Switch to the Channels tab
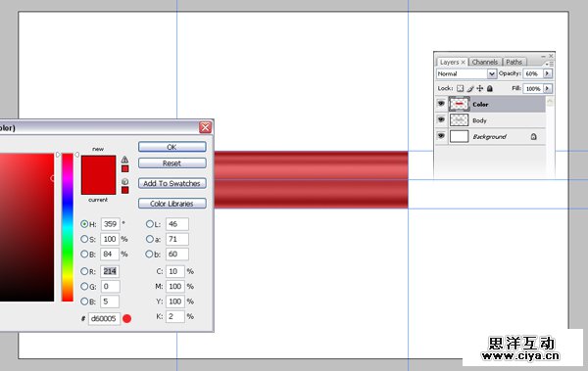The height and width of the screenshot is (371, 588). pos(485,62)
